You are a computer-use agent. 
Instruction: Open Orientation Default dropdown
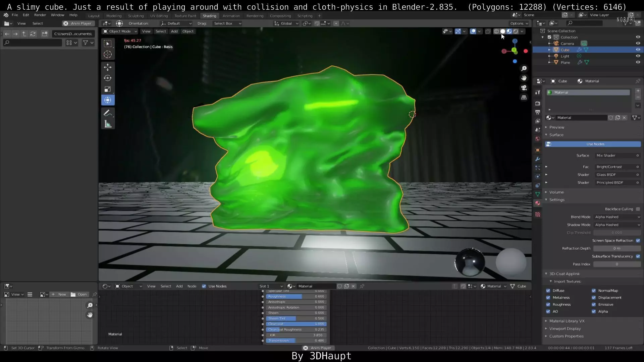[176, 23]
